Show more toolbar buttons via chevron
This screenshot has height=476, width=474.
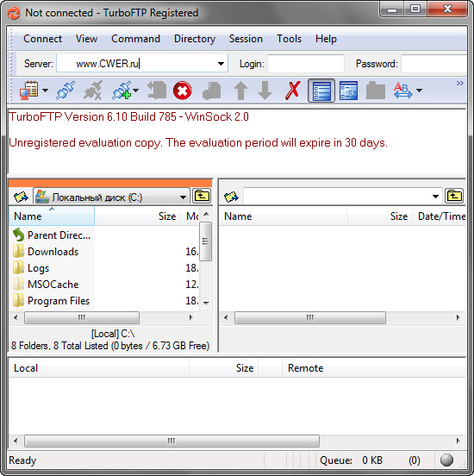point(460,83)
